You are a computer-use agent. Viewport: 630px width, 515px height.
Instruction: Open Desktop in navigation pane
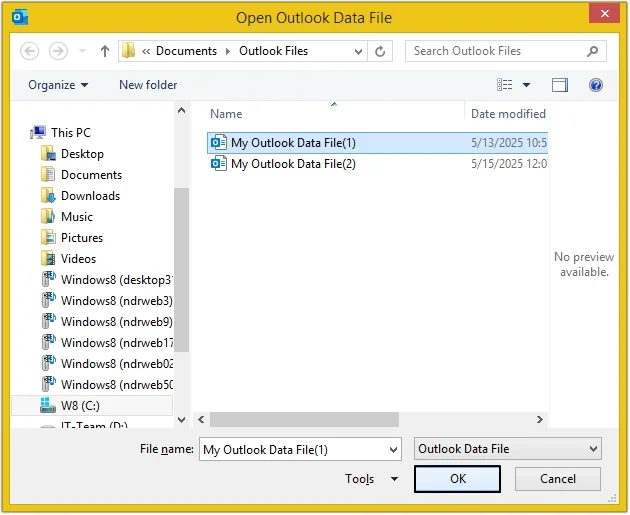82,154
